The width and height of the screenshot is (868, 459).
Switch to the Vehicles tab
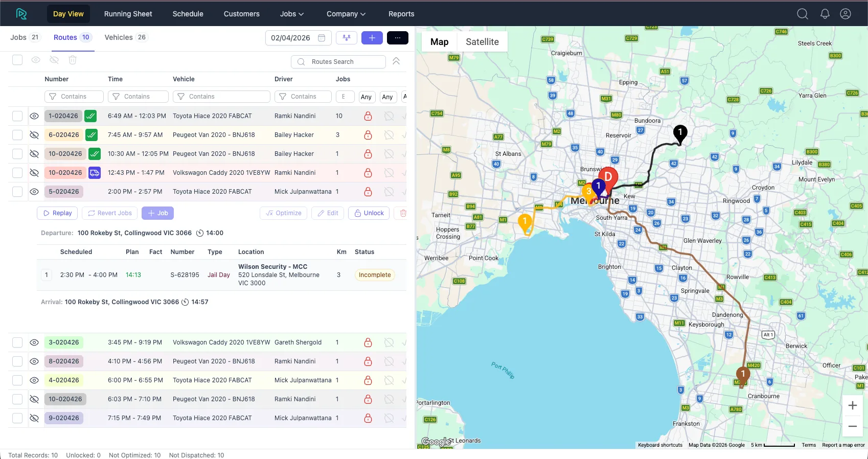pyautogui.click(x=126, y=37)
